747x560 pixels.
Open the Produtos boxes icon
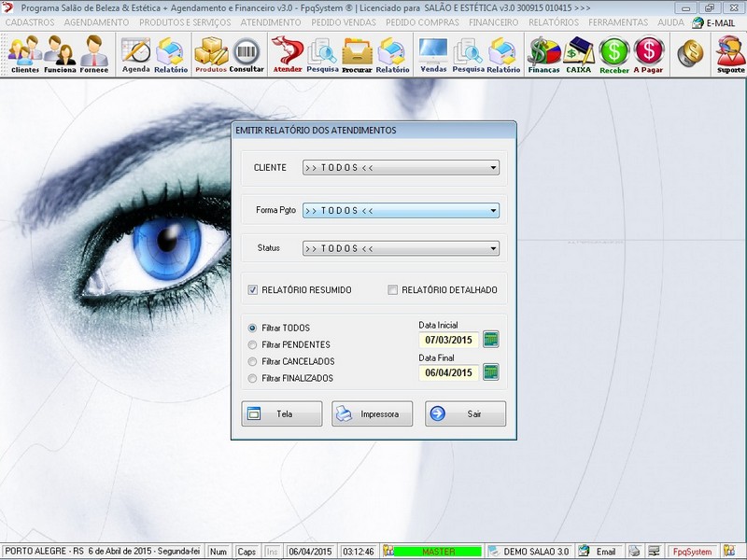tap(211, 54)
